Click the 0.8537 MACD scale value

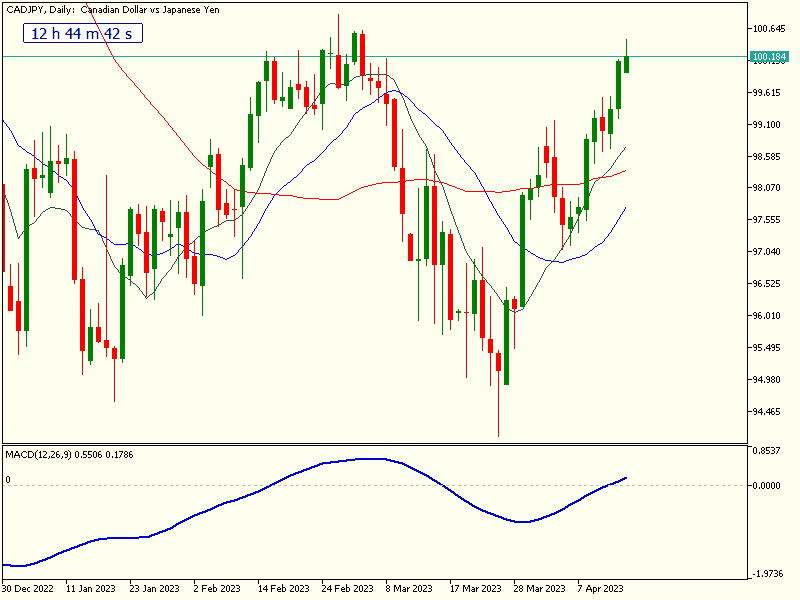point(768,450)
